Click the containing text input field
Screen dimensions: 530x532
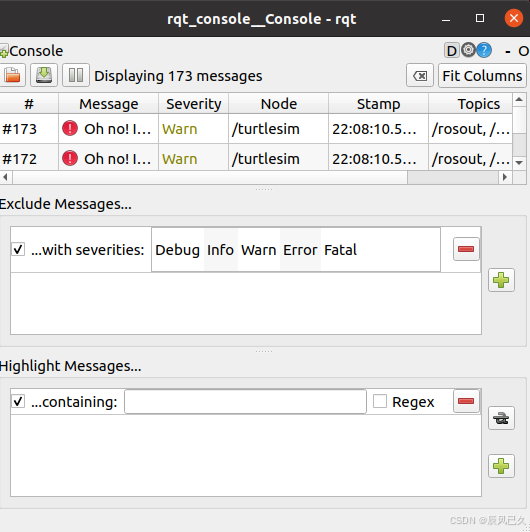point(245,402)
